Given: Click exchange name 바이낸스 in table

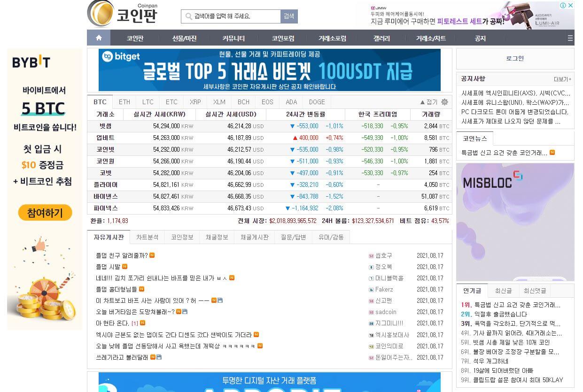Looking at the screenshot, I should (105, 196).
